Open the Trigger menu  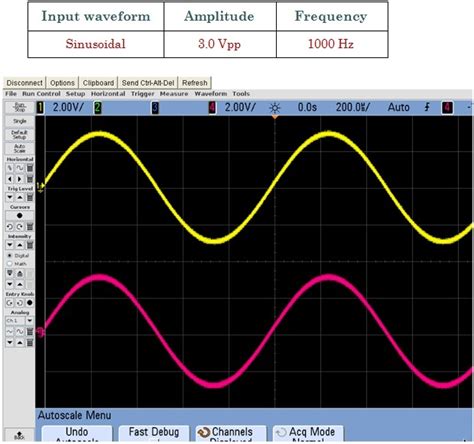click(142, 94)
